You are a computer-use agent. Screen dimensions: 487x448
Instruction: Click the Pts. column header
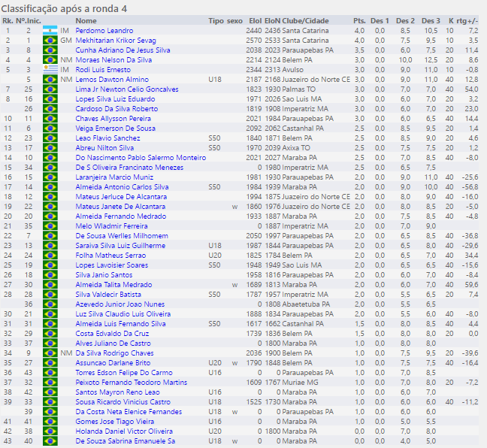click(359, 20)
